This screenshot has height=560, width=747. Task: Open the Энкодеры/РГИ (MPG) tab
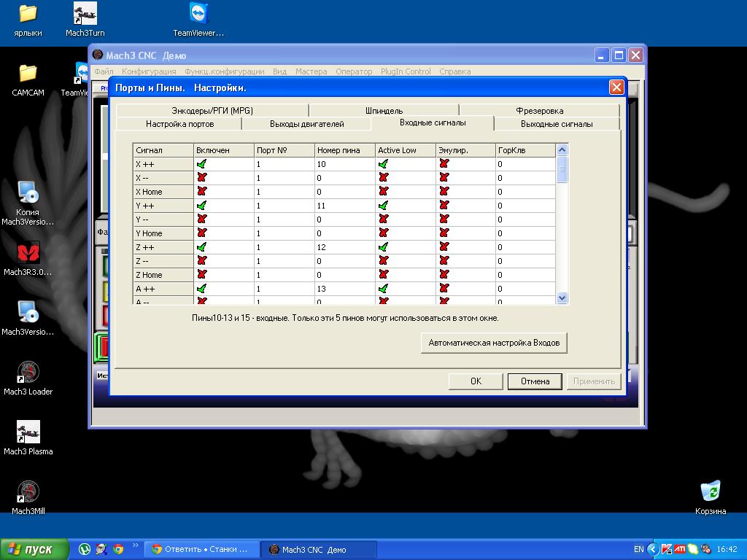click(x=212, y=111)
